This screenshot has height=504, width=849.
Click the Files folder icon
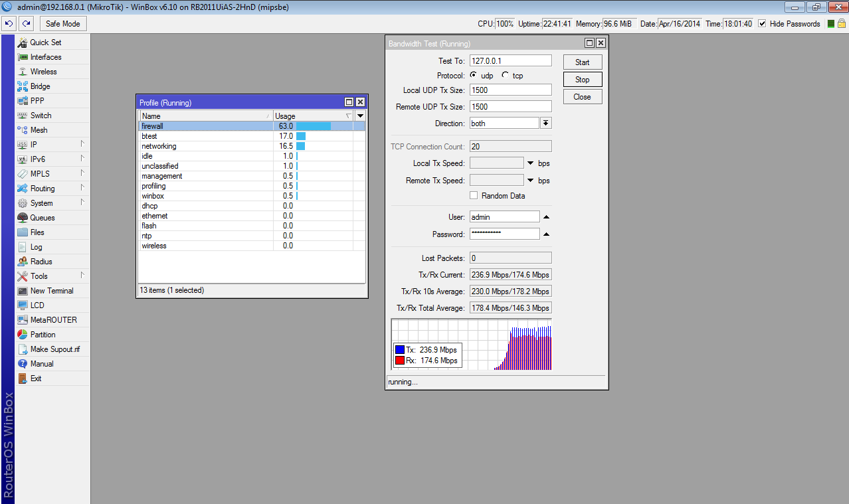(x=23, y=232)
